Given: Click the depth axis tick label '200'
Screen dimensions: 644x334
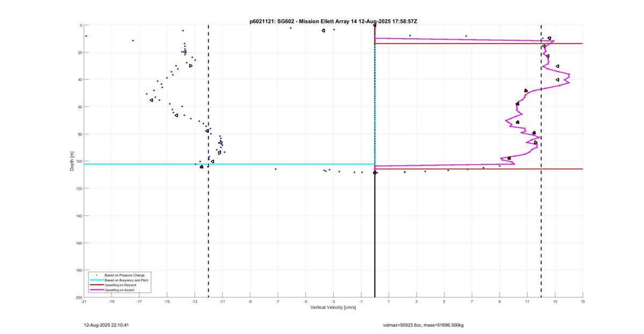Looking at the screenshot, I should click(x=78, y=297).
